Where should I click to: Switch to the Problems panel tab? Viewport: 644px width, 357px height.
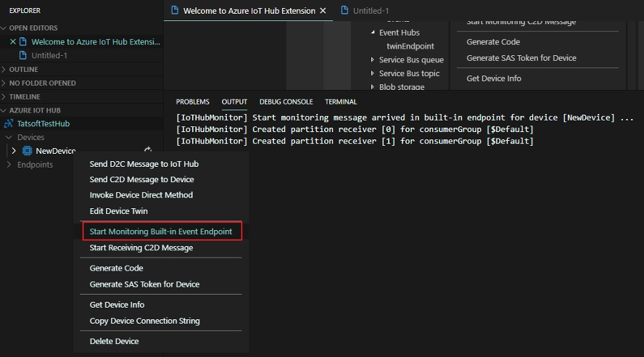click(x=192, y=102)
